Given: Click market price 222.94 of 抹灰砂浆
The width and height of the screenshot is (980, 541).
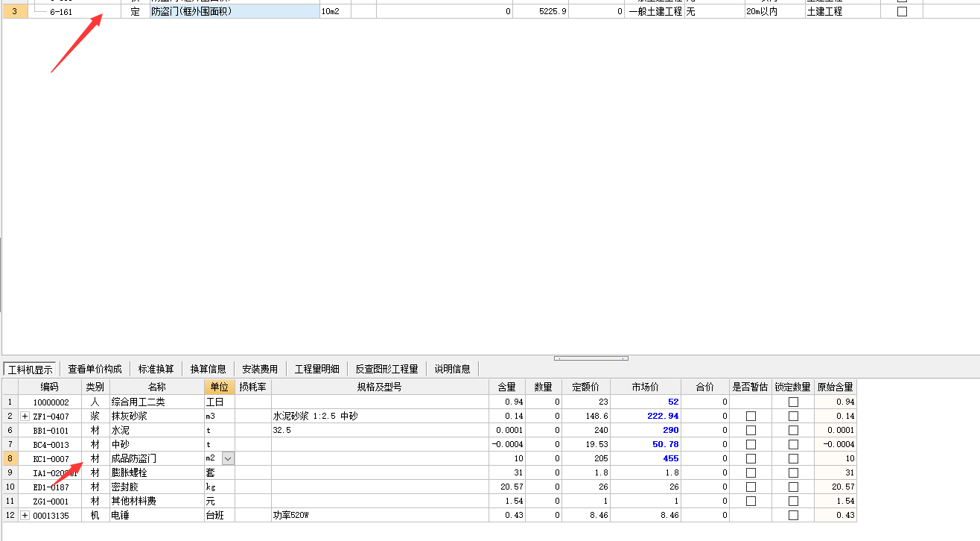Looking at the screenshot, I should coord(646,416).
